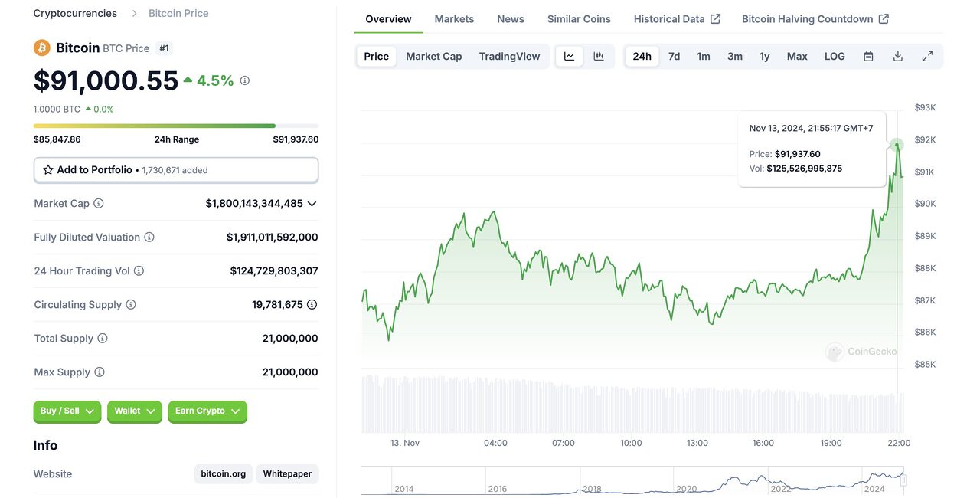Click the historical navigator mini chart

click(x=633, y=480)
